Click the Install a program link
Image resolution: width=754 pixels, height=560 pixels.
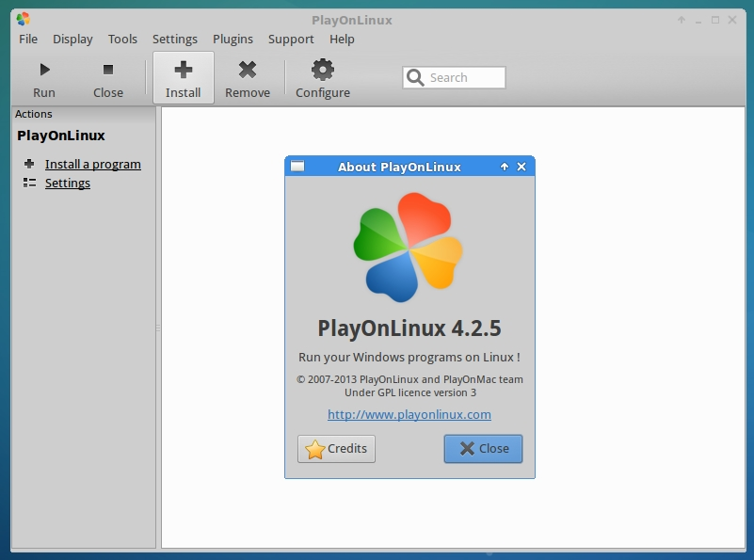(x=92, y=164)
